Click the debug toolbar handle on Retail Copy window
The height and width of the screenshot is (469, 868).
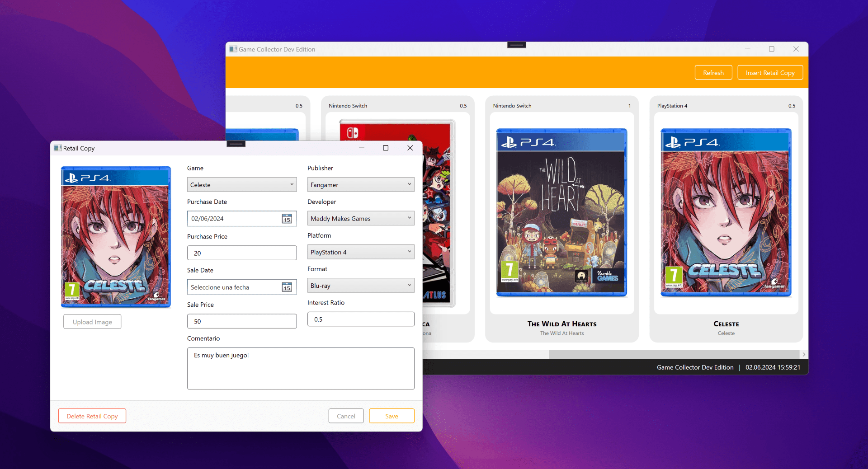click(236, 144)
